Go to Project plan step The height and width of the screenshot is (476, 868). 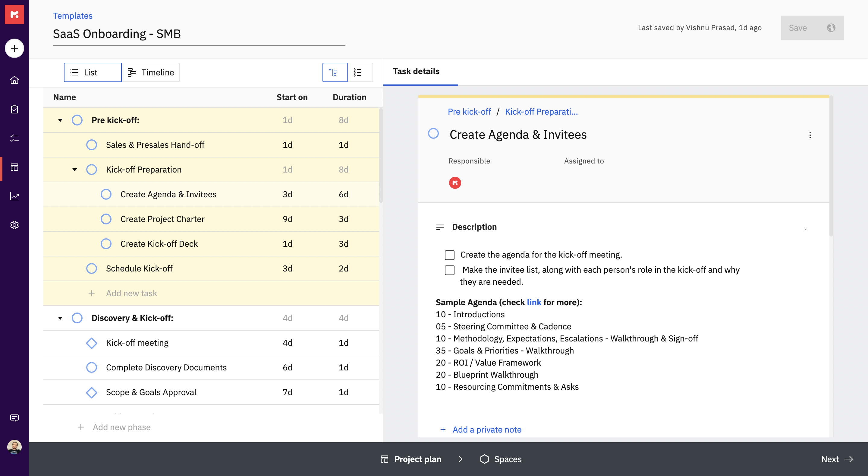[411, 459]
